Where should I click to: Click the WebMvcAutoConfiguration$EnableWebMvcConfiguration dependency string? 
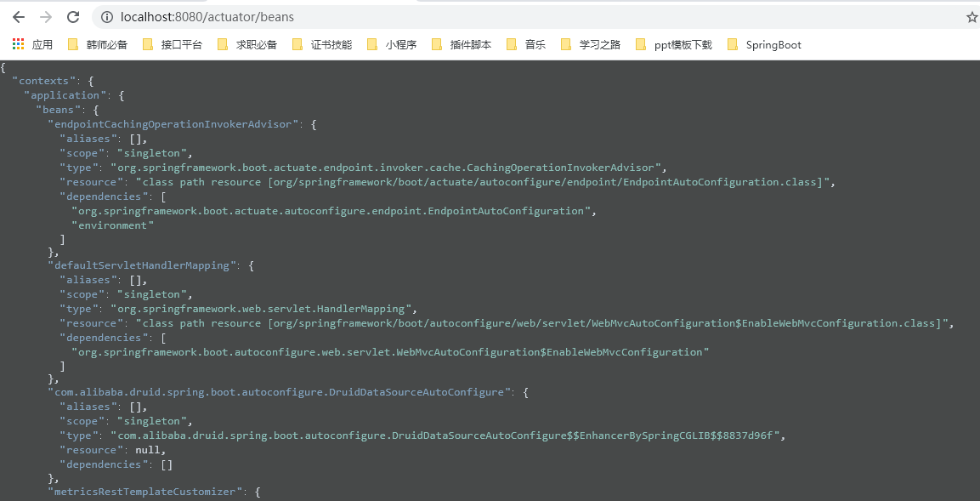click(391, 352)
